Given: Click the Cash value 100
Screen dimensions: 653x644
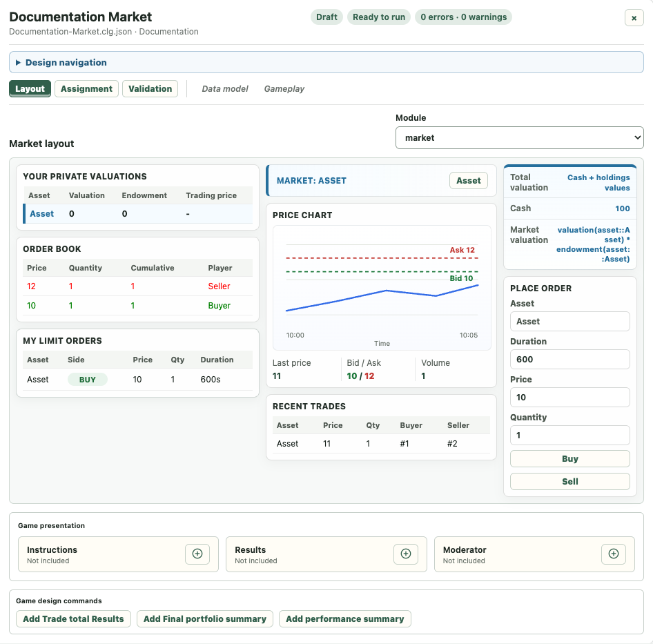Looking at the screenshot, I should tap(623, 208).
